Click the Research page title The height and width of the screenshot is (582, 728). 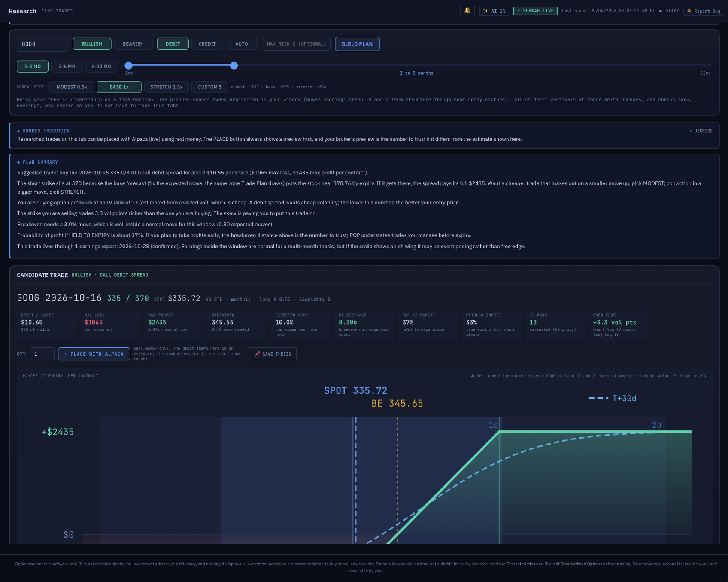[22, 11]
